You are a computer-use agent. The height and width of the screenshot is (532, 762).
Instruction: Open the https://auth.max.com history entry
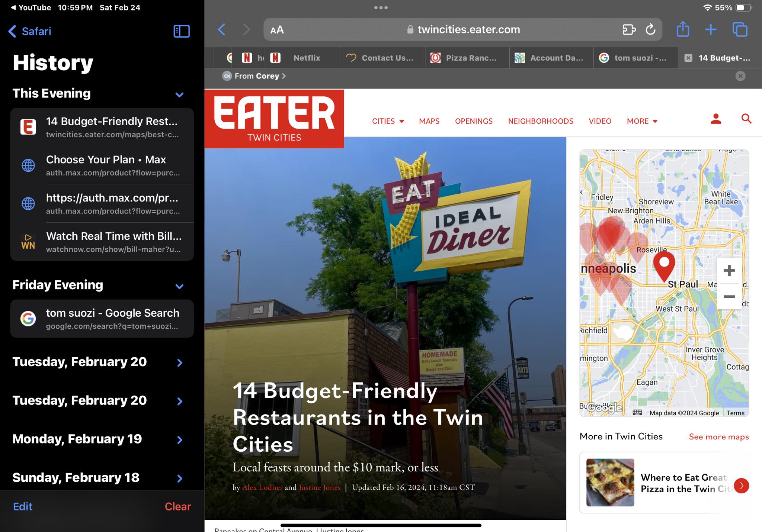102,204
